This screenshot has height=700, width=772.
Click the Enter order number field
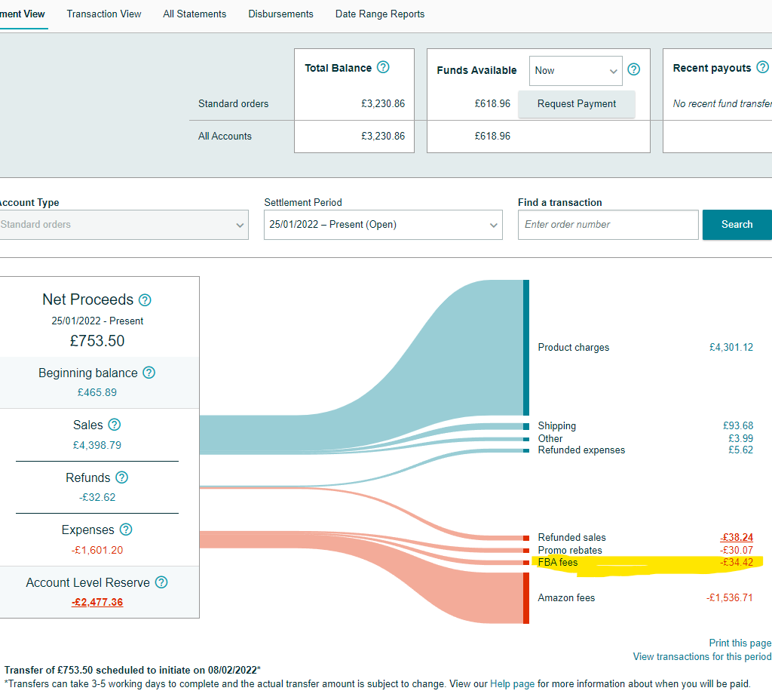click(x=608, y=225)
